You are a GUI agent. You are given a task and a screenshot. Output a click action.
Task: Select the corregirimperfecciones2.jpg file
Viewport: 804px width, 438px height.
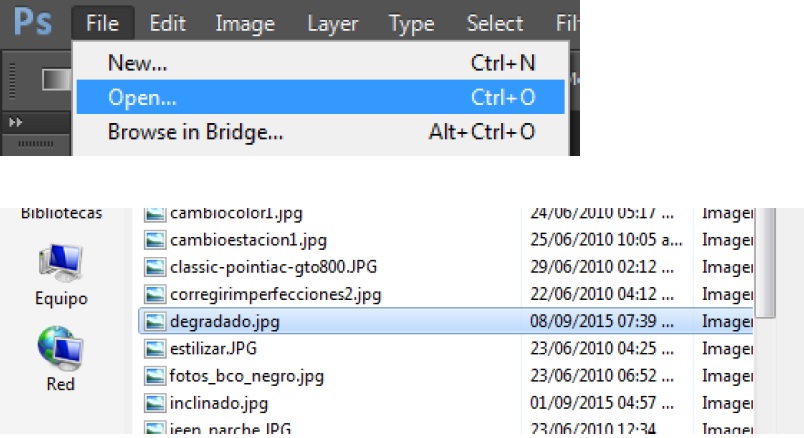pyautogui.click(x=276, y=294)
